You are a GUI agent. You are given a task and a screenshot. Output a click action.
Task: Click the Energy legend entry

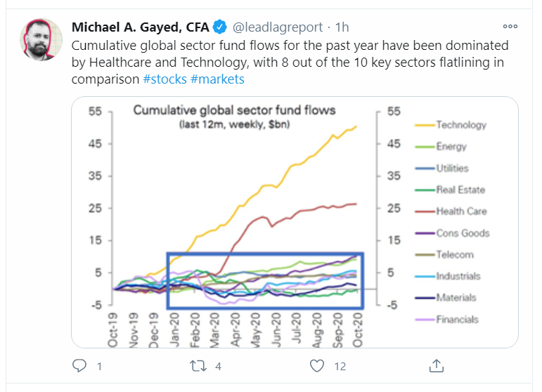pos(451,147)
